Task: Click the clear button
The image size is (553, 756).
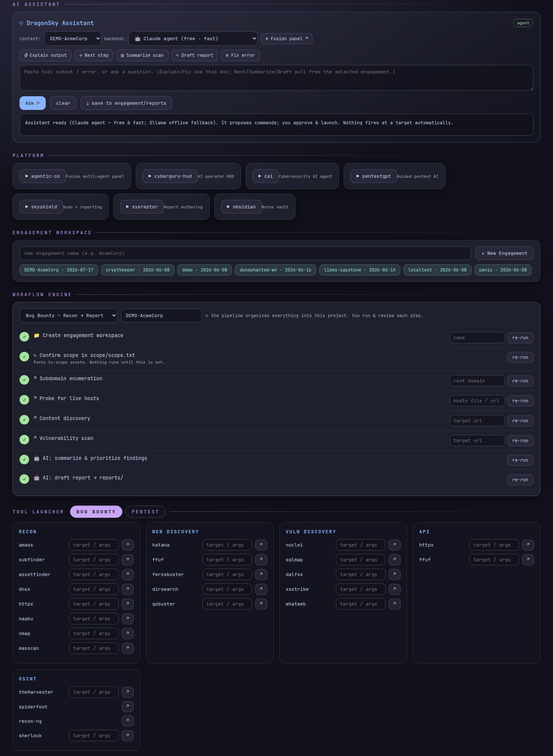Action: tap(63, 103)
